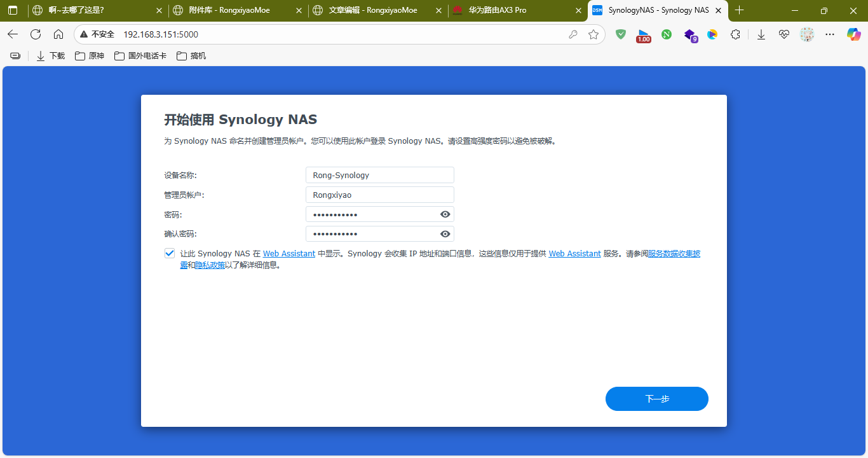Image resolution: width=868 pixels, height=458 pixels.
Task: Click the first favorites bar icon
Action: pyautogui.click(x=15, y=56)
